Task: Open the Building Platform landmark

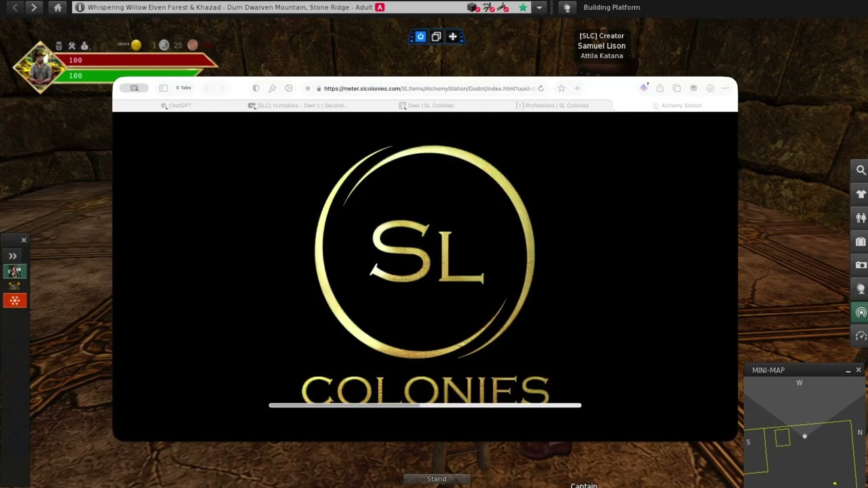Action: pyautogui.click(x=612, y=7)
